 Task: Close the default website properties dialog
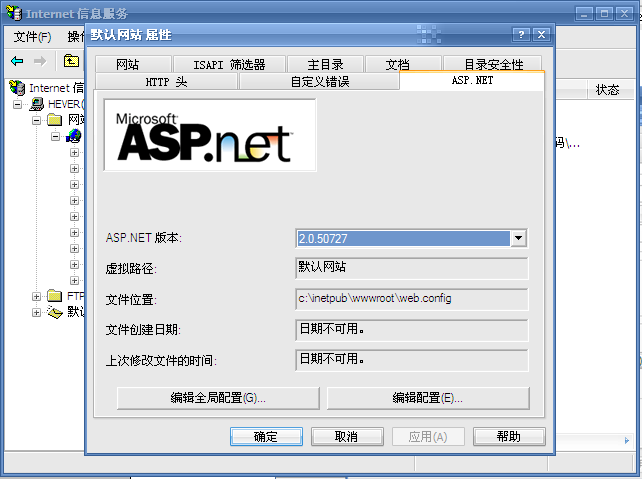[x=541, y=35]
